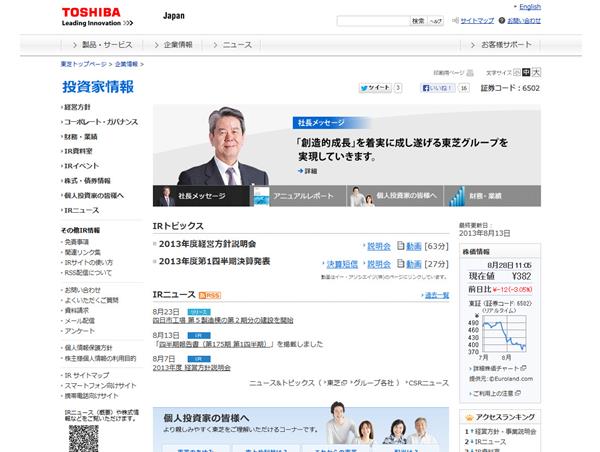Viewport: 600px width, 452px height.
Task: Click the print page printer icon
Action: point(470,73)
